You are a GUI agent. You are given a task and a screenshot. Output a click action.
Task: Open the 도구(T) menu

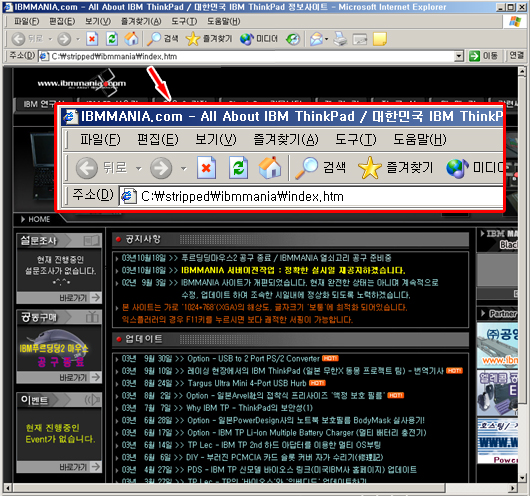[184, 21]
